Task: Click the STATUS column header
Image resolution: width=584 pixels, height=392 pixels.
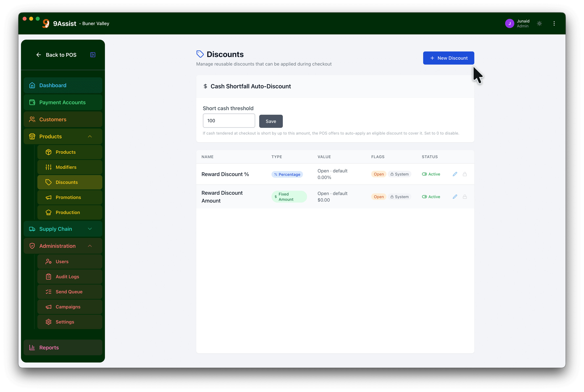Action: 430,157
